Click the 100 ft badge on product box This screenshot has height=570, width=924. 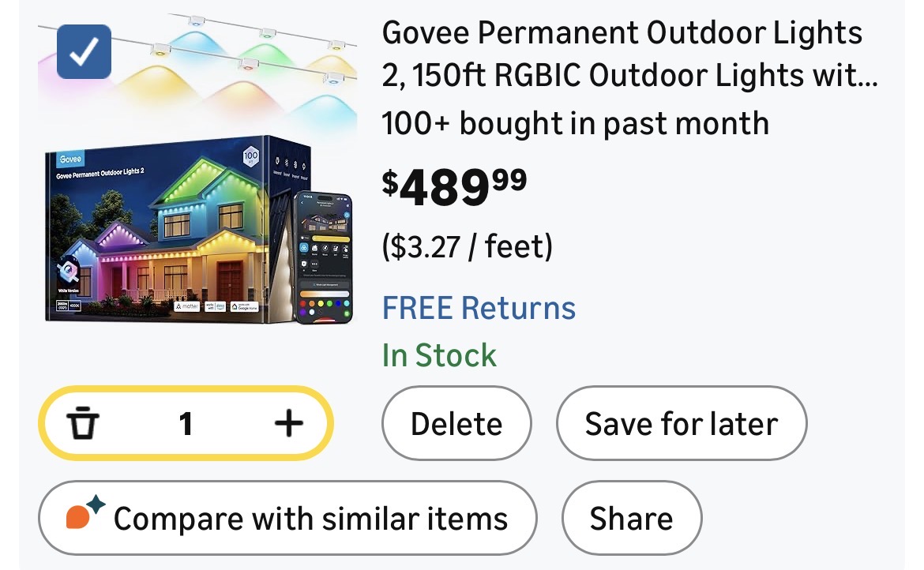click(250, 156)
